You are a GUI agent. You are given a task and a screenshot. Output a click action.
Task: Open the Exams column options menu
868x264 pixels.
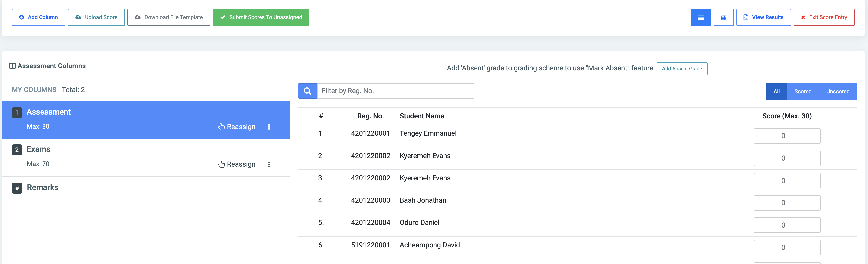[x=269, y=164]
